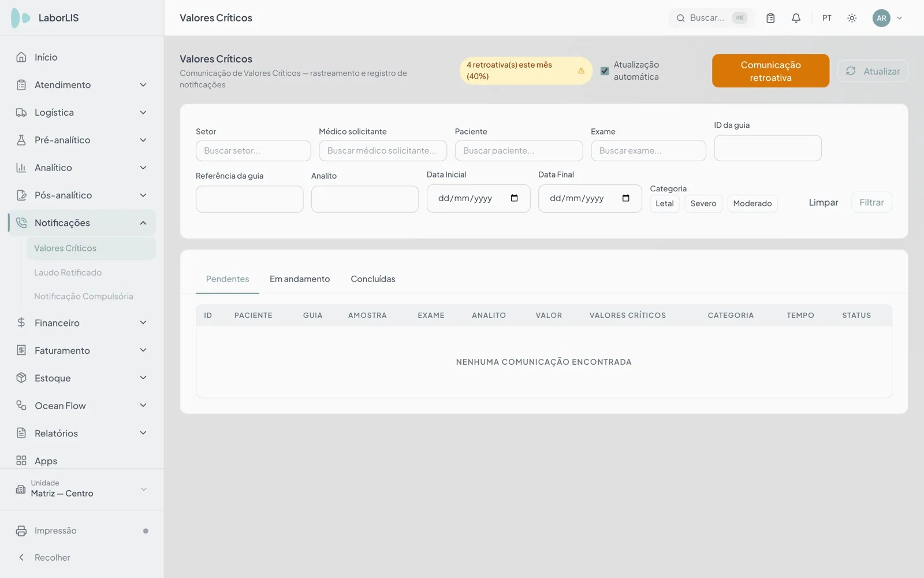Click the Impressão printer icon
The height and width of the screenshot is (578, 924).
coord(21,531)
